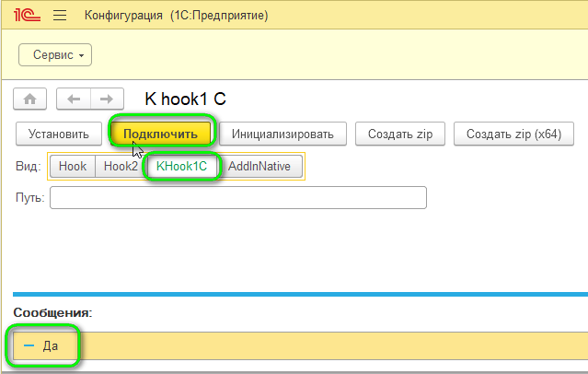Image resolution: width=588 pixels, height=374 pixels.
Task: Click the Установить button
Action: [59, 134]
